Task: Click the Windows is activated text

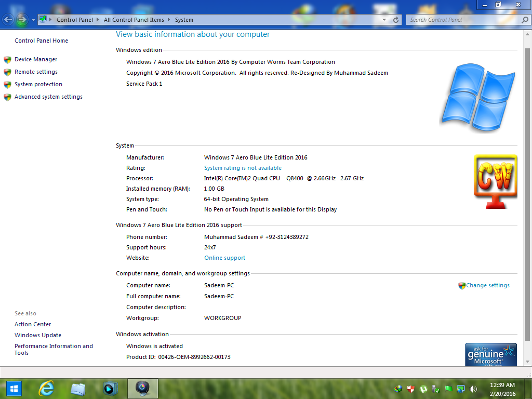Action: [x=154, y=346]
